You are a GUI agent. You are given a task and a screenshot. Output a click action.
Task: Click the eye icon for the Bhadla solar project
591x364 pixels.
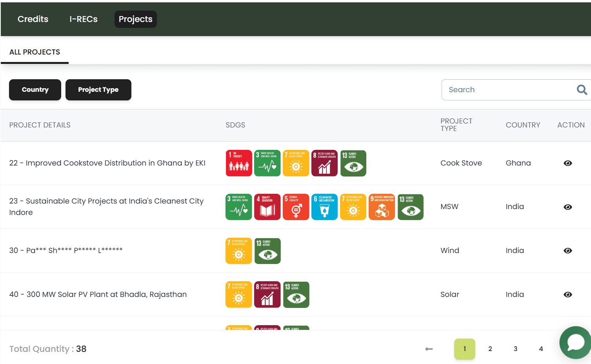(x=568, y=294)
